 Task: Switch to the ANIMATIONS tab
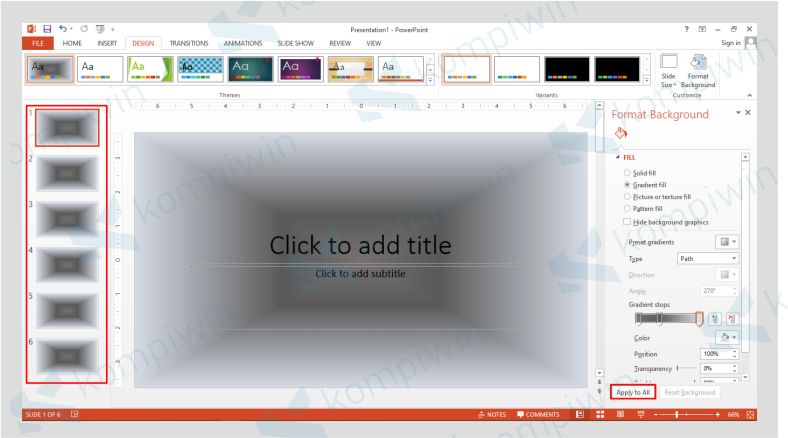pos(243,43)
